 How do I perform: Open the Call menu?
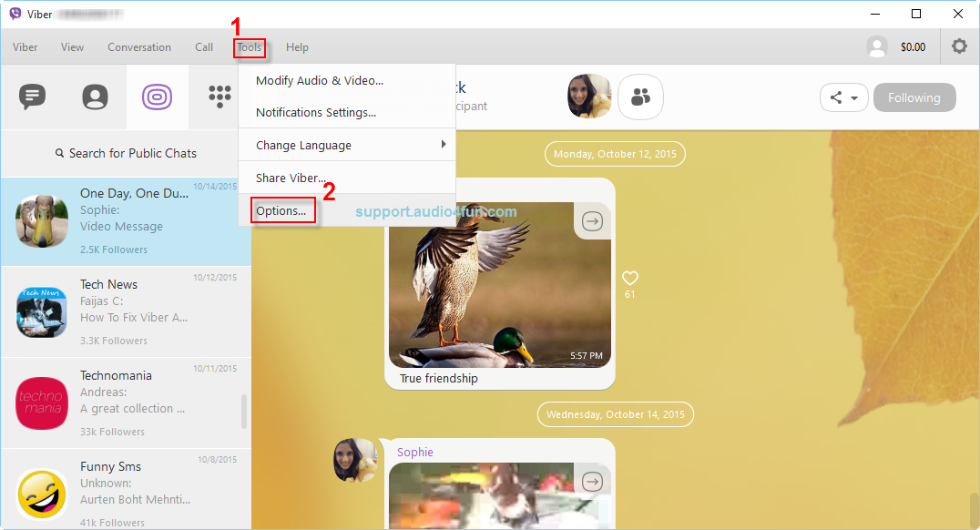tap(204, 46)
